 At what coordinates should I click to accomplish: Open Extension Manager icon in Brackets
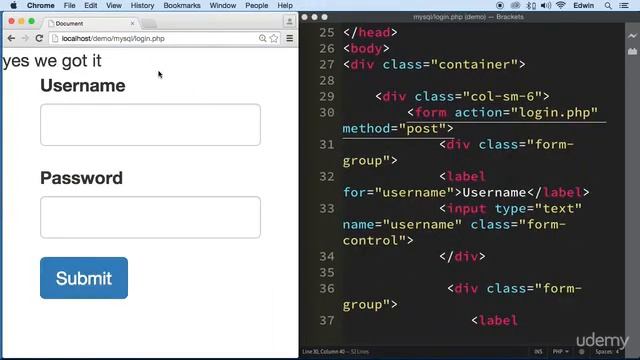pyautogui.click(x=632, y=51)
